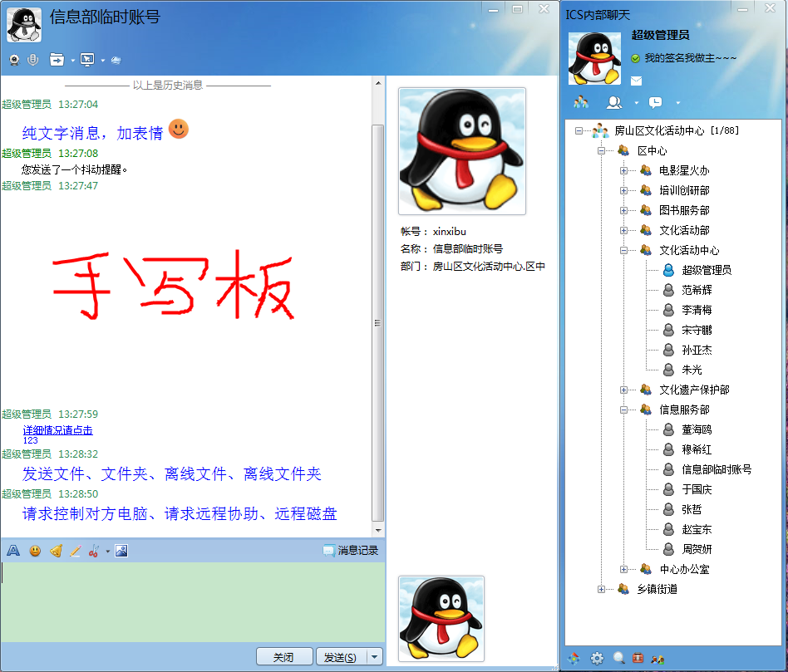
Task: Click the red toolbox icon in ICS panel
Action: (x=638, y=658)
